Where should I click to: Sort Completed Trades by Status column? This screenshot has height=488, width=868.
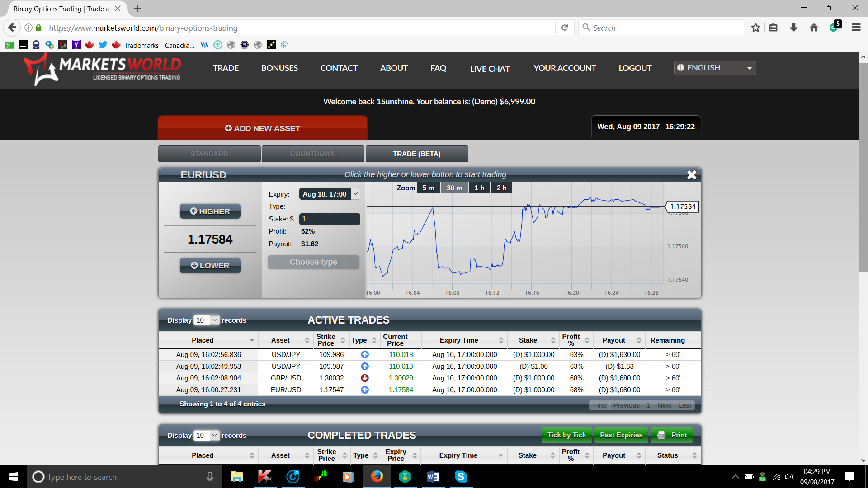673,455
